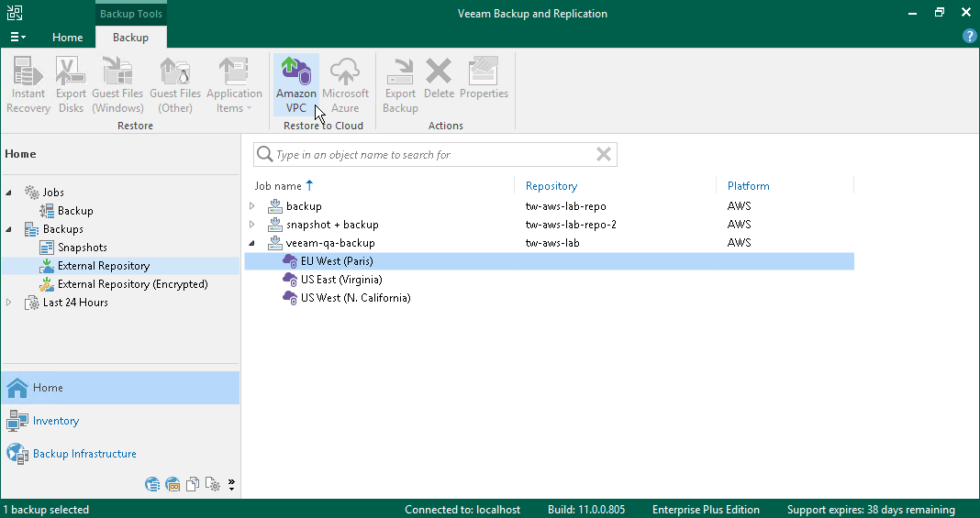Select EU West (Paris) item

[x=337, y=261]
